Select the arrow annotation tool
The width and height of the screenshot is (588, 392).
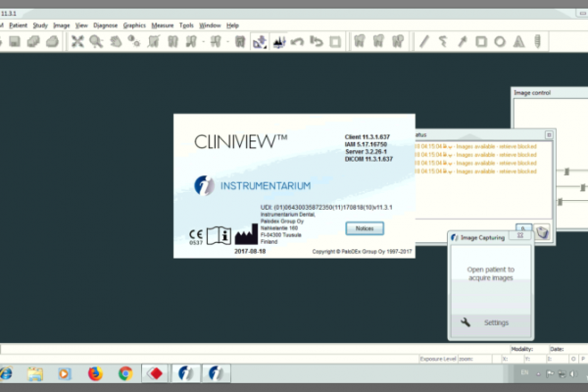[x=462, y=41]
